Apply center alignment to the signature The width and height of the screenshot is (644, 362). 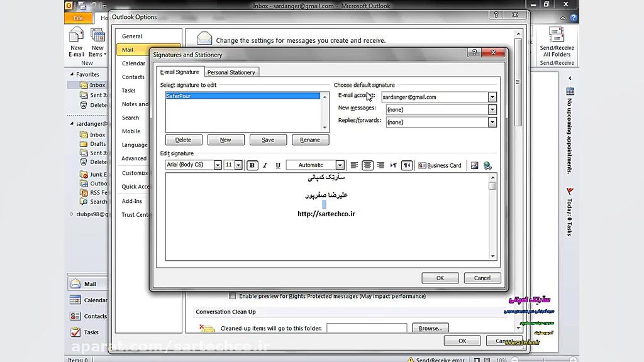tap(367, 165)
